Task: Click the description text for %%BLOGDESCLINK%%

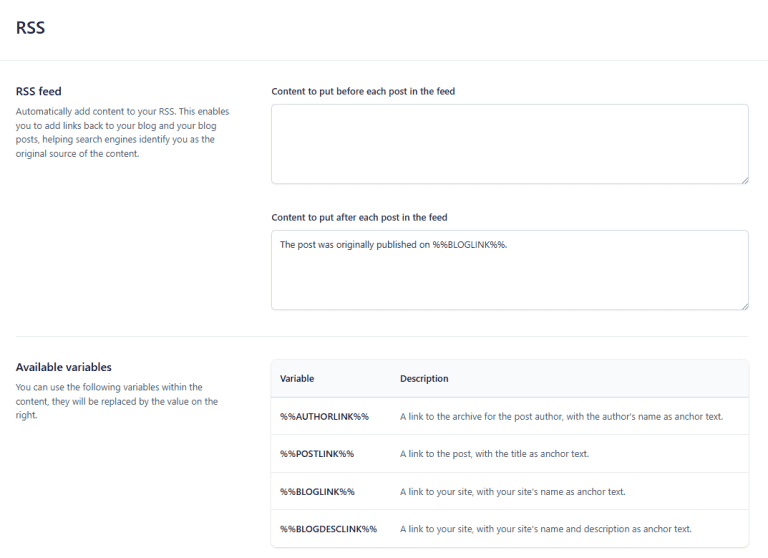Action: click(x=545, y=529)
